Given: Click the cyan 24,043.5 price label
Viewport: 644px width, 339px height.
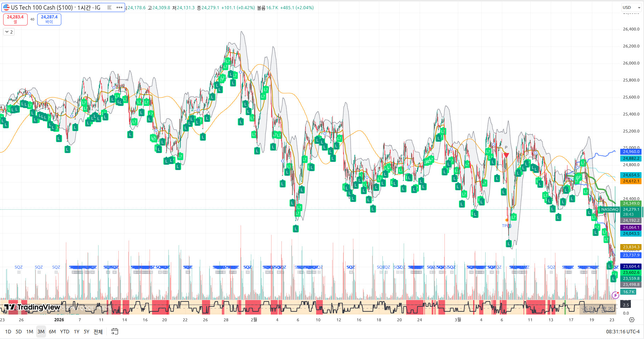Looking at the screenshot, I should 631,233.
